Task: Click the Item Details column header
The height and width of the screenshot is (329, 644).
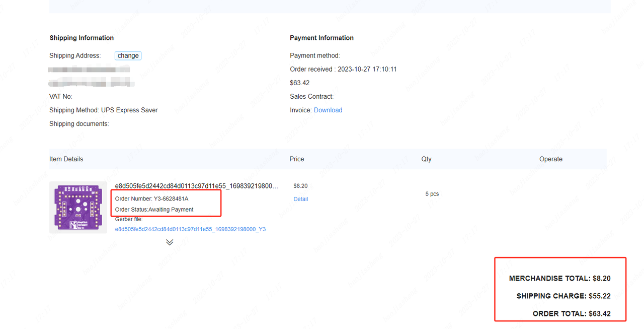Action: [x=66, y=159]
